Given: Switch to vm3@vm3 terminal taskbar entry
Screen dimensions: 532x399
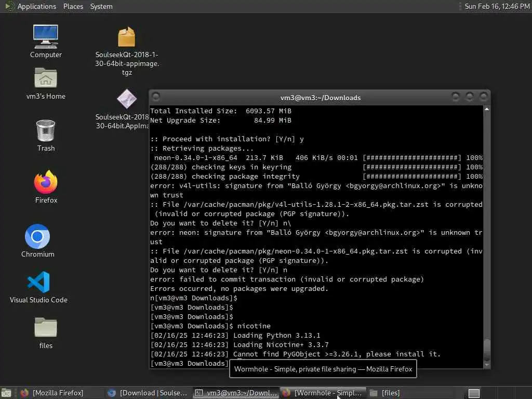Looking at the screenshot, I should [236, 393].
